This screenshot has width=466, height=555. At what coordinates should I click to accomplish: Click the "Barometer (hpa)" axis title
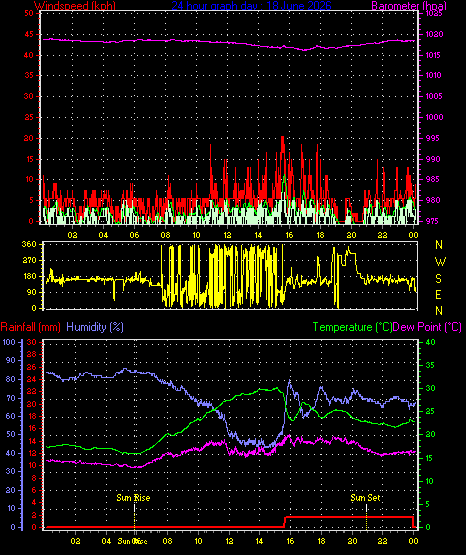[x=409, y=6]
